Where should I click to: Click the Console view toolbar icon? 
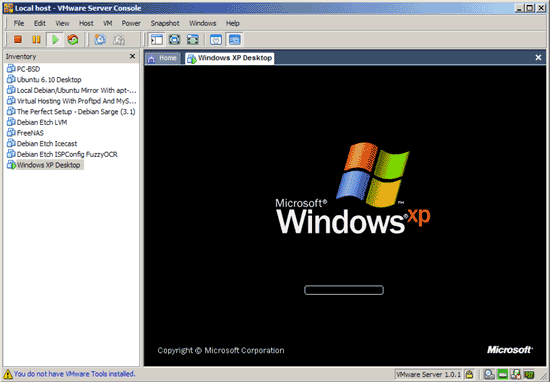point(234,40)
